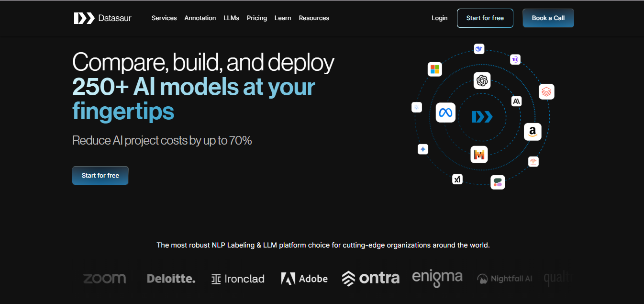Click the 'Compare, build, and deploy' heading
Screen dimensions: 644x304
(x=203, y=62)
